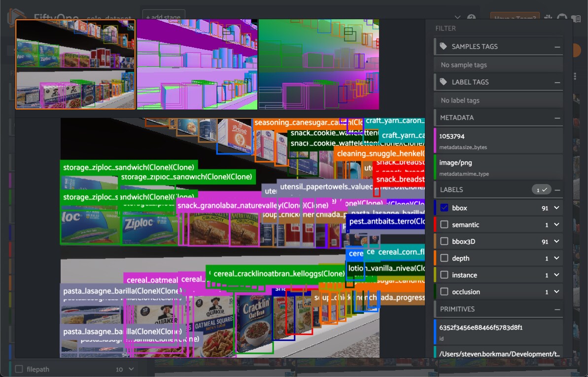The width and height of the screenshot is (588, 377).
Task: Enable the bbox3D label checkbox
Action: [x=445, y=241]
